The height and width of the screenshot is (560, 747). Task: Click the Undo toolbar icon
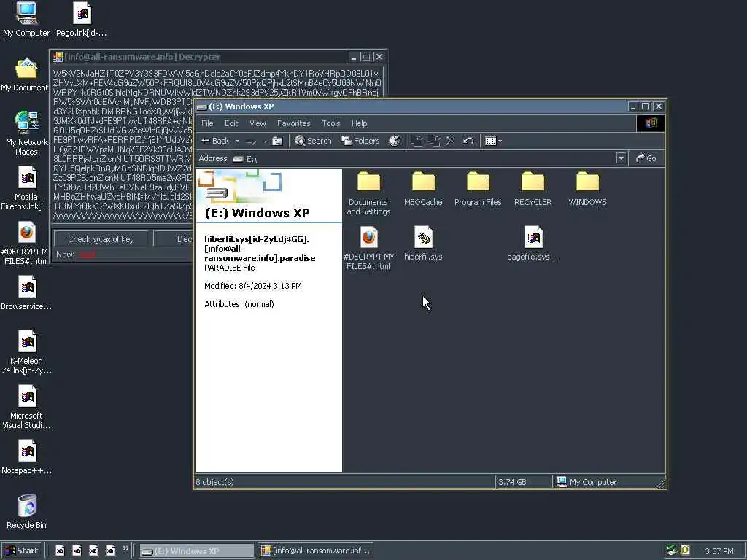pyautogui.click(x=468, y=141)
